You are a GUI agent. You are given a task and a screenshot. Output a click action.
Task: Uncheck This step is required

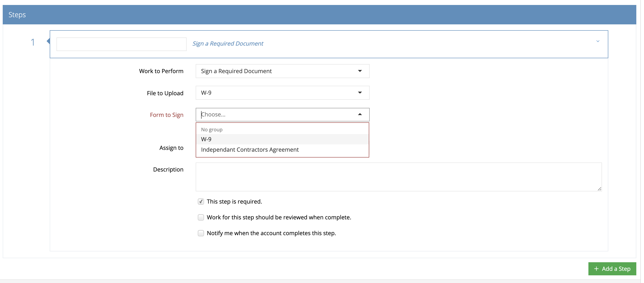pyautogui.click(x=201, y=202)
